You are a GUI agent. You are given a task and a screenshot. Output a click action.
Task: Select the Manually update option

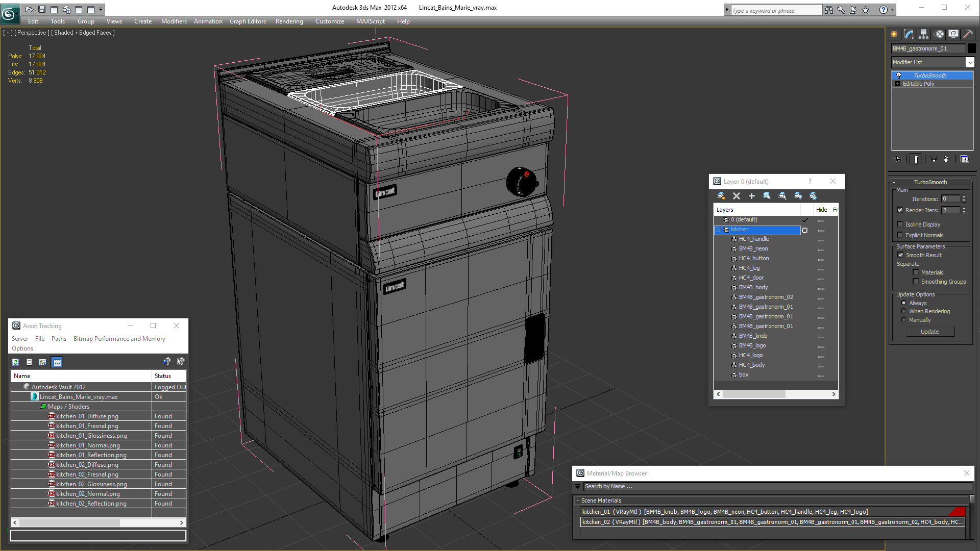point(903,320)
